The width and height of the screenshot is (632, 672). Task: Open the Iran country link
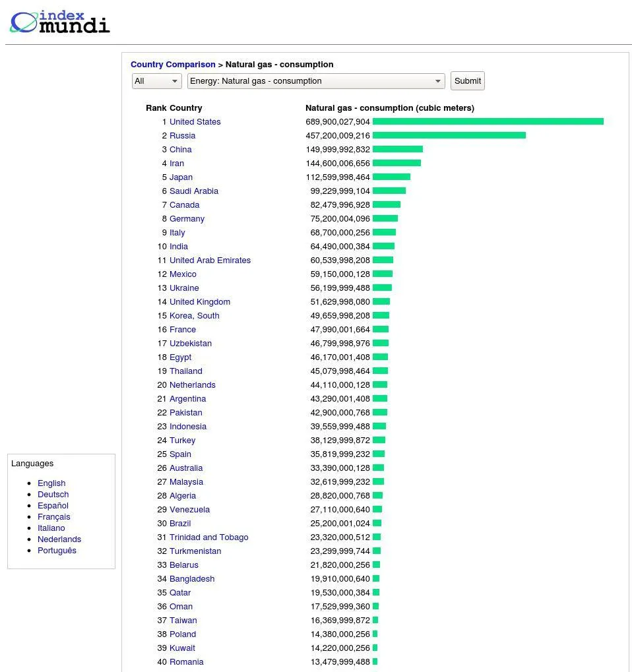[x=177, y=164]
